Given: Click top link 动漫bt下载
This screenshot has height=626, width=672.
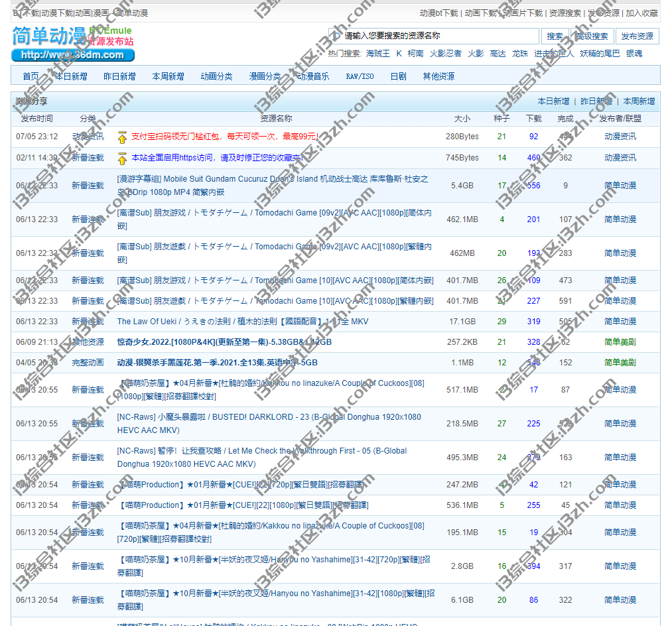Looking at the screenshot, I should tap(439, 13).
